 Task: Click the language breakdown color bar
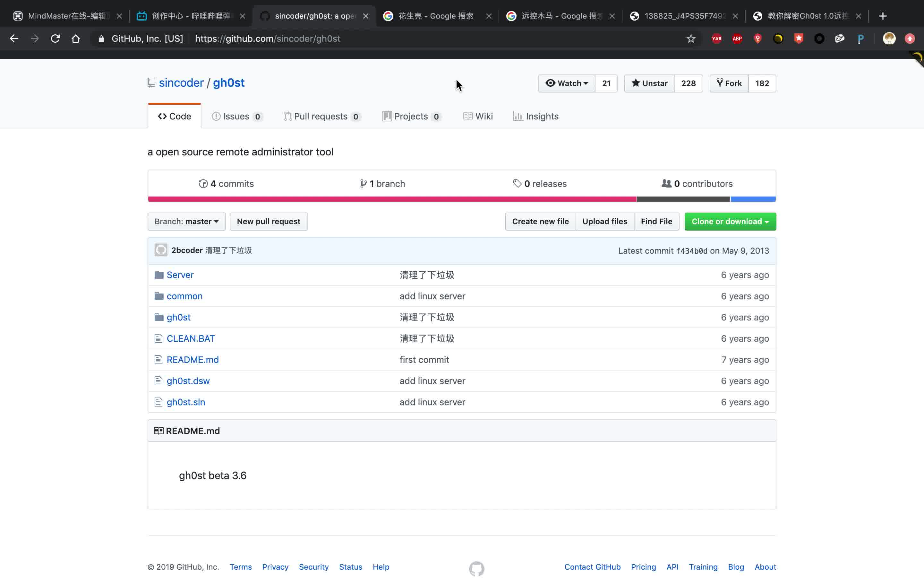[462, 199]
